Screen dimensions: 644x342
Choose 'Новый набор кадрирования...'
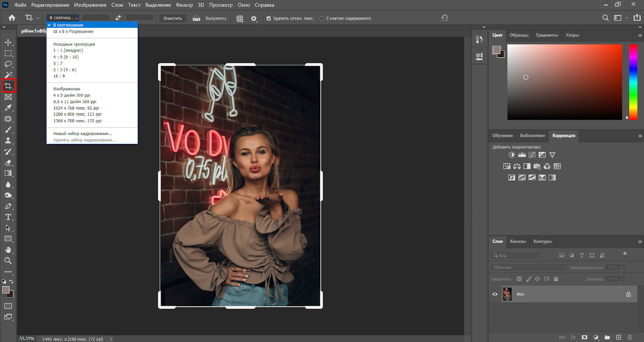point(83,133)
